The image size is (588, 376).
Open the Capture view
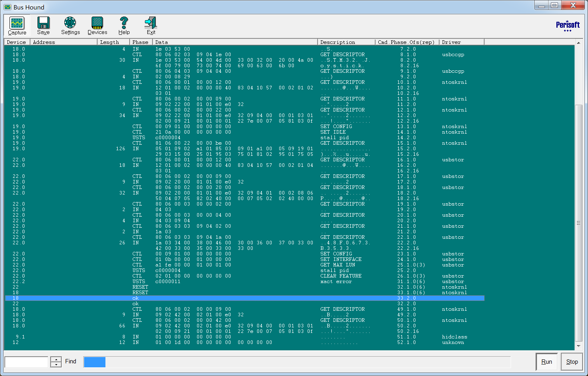(17, 26)
